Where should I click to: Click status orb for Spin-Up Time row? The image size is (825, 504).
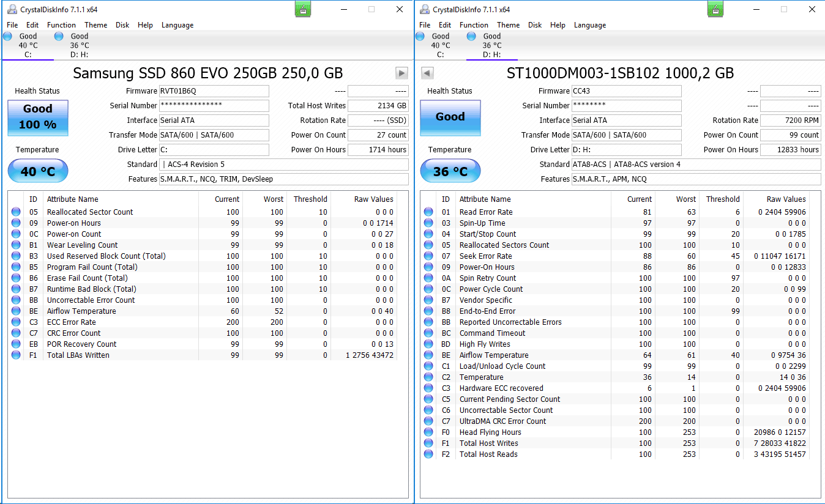[x=428, y=223]
